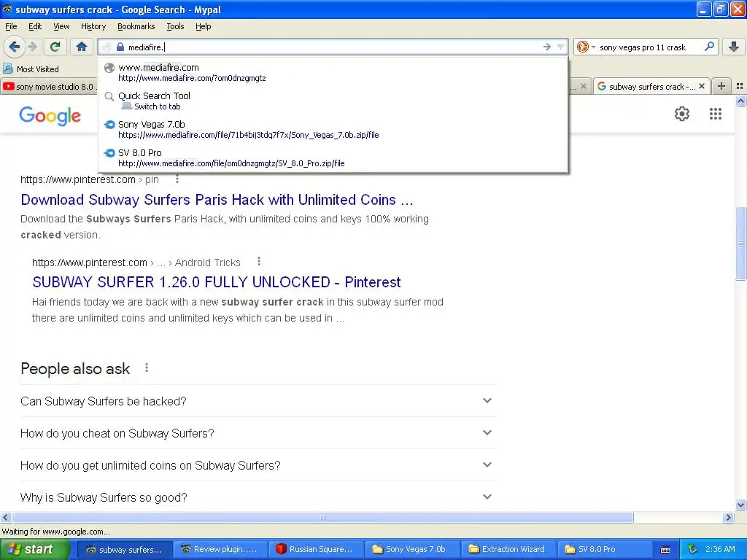
Task: Open the Windows start button
Action: 34,549
